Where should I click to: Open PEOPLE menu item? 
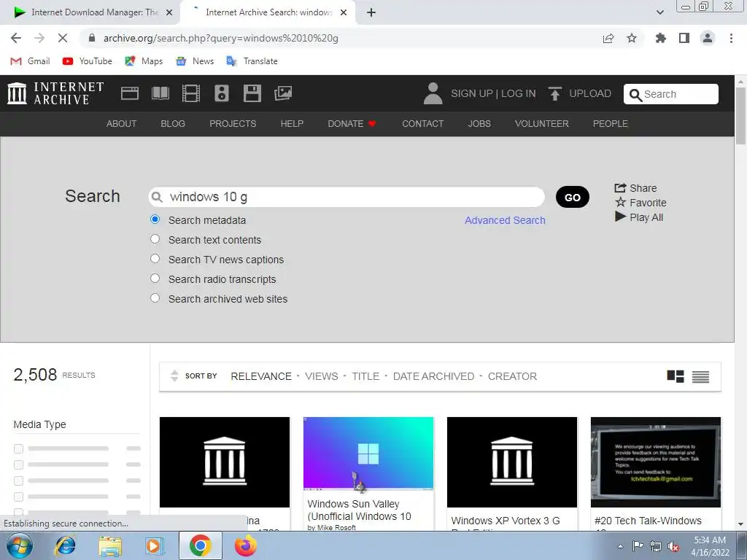pyautogui.click(x=611, y=124)
